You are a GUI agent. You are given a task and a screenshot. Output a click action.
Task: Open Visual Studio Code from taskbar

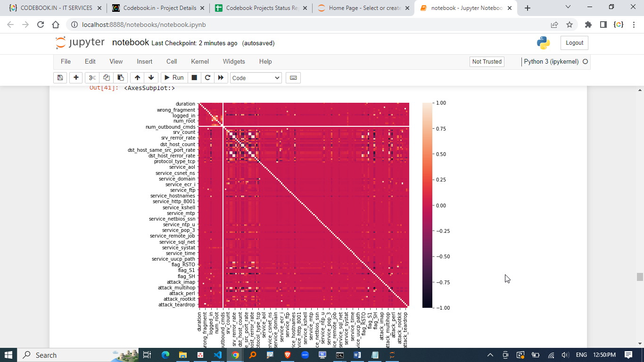tap(218, 355)
